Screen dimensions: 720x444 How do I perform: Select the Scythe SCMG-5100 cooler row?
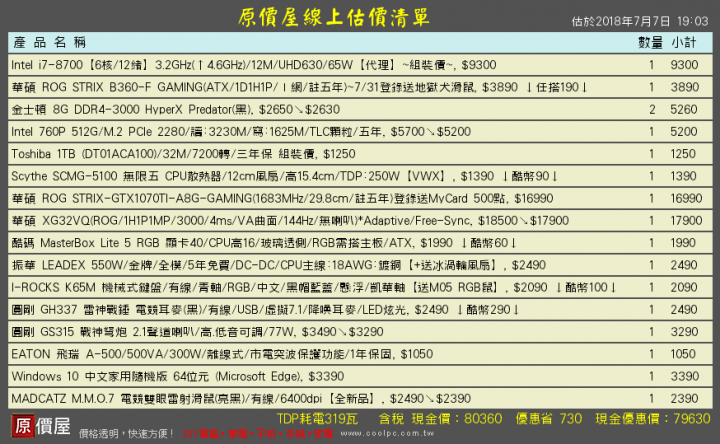[360, 176]
